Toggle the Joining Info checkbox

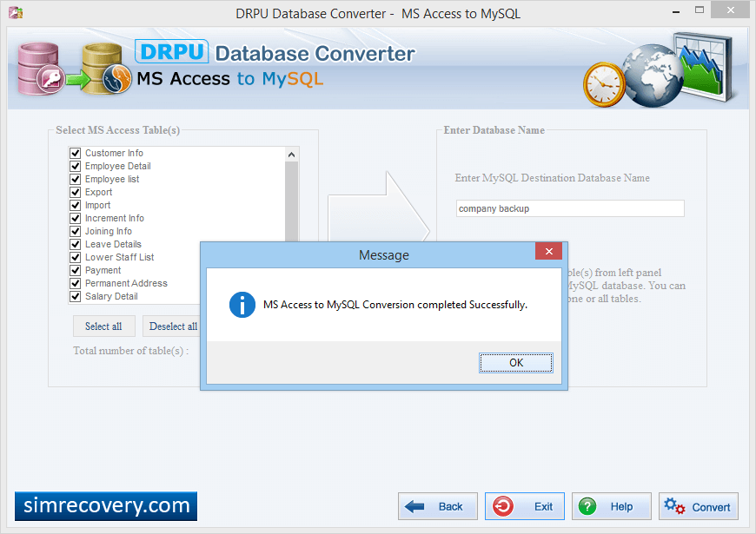pyautogui.click(x=76, y=231)
